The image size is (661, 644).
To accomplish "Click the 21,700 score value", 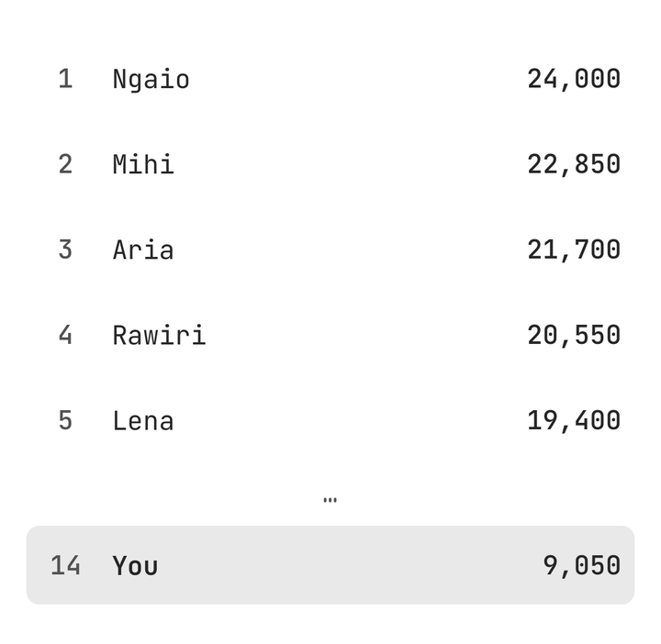I will (574, 250).
